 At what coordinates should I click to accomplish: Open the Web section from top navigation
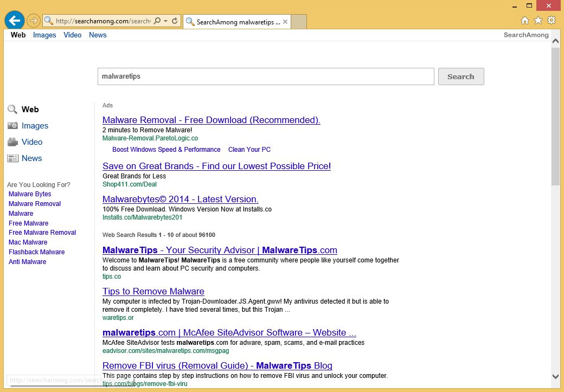(18, 35)
